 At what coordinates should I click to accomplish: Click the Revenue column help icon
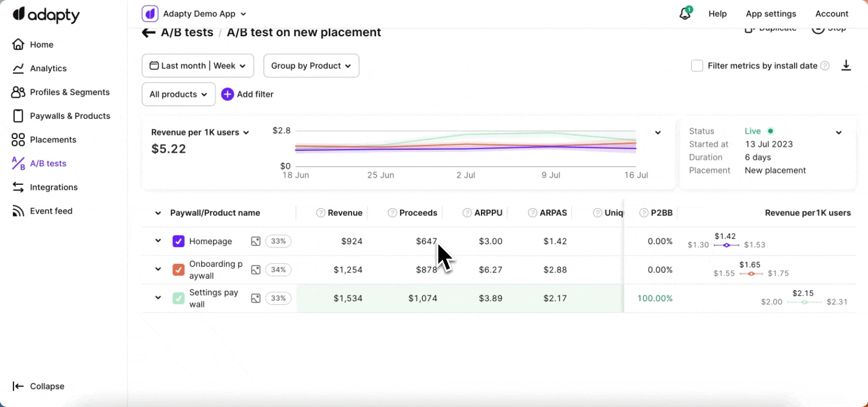click(320, 213)
